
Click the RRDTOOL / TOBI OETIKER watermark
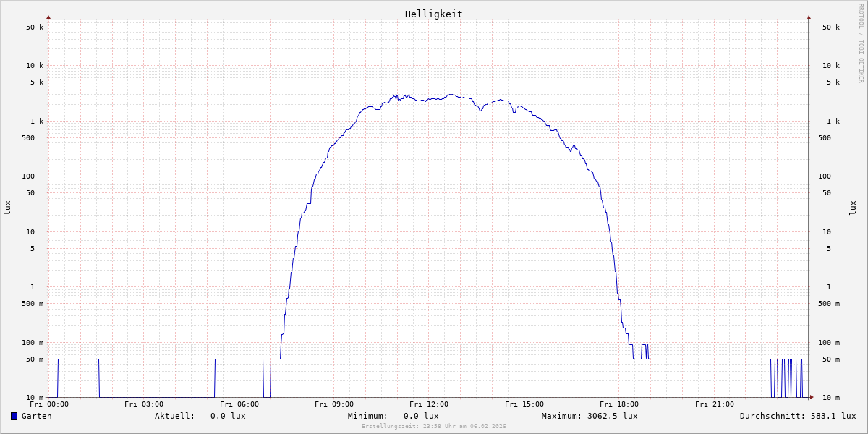point(861,43)
